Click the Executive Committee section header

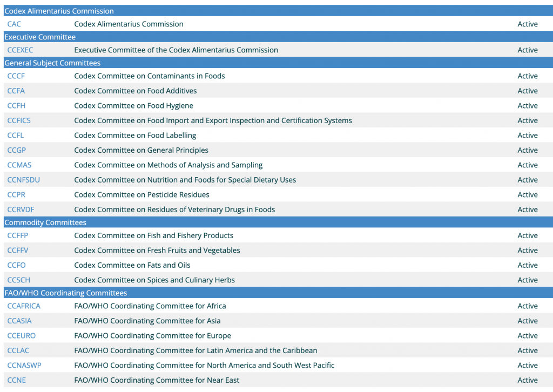[278, 37]
